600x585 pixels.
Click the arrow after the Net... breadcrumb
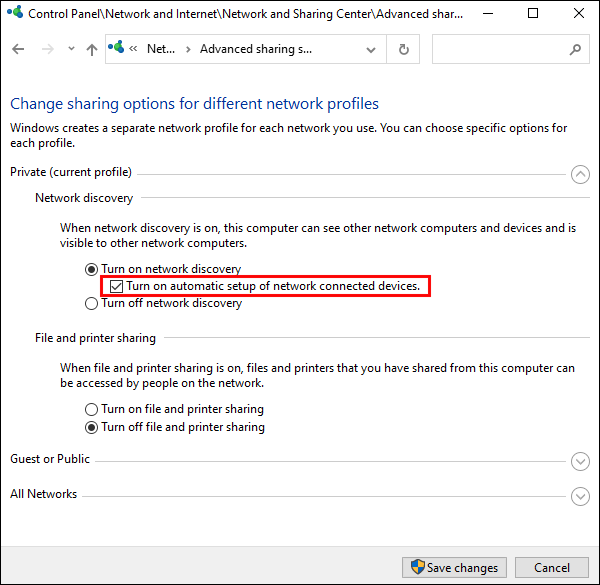[x=188, y=49]
